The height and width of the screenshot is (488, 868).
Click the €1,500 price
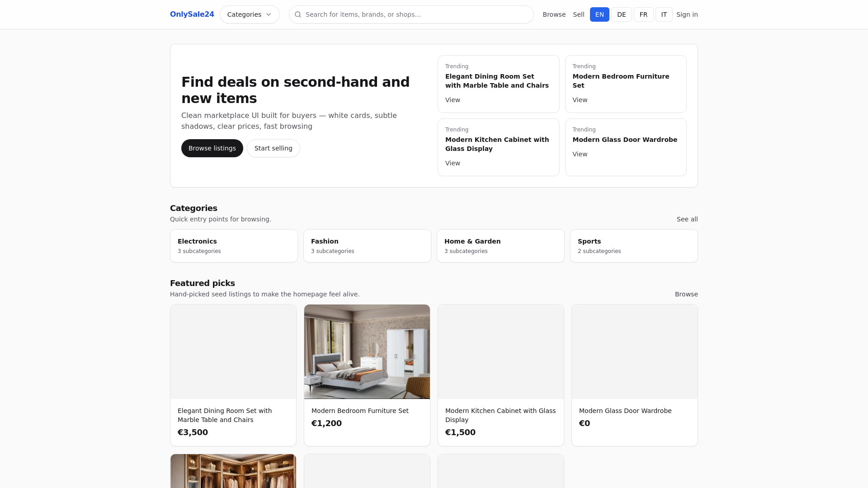click(460, 432)
